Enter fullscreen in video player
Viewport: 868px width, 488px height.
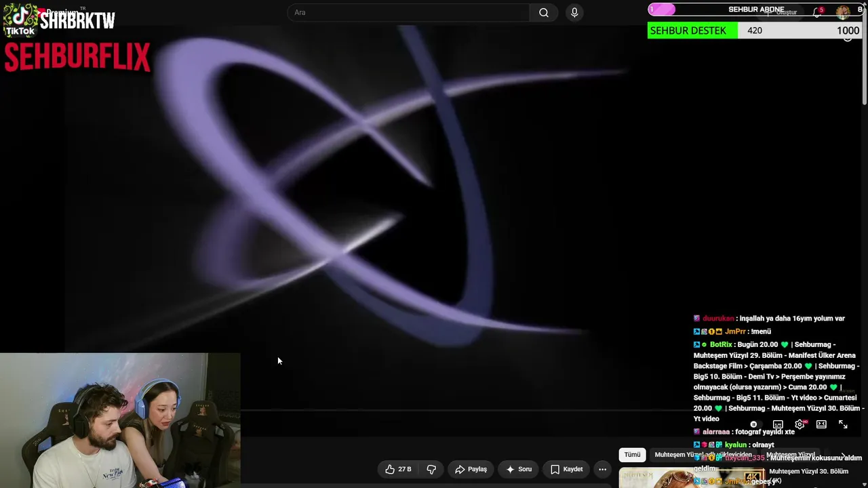[843, 424]
